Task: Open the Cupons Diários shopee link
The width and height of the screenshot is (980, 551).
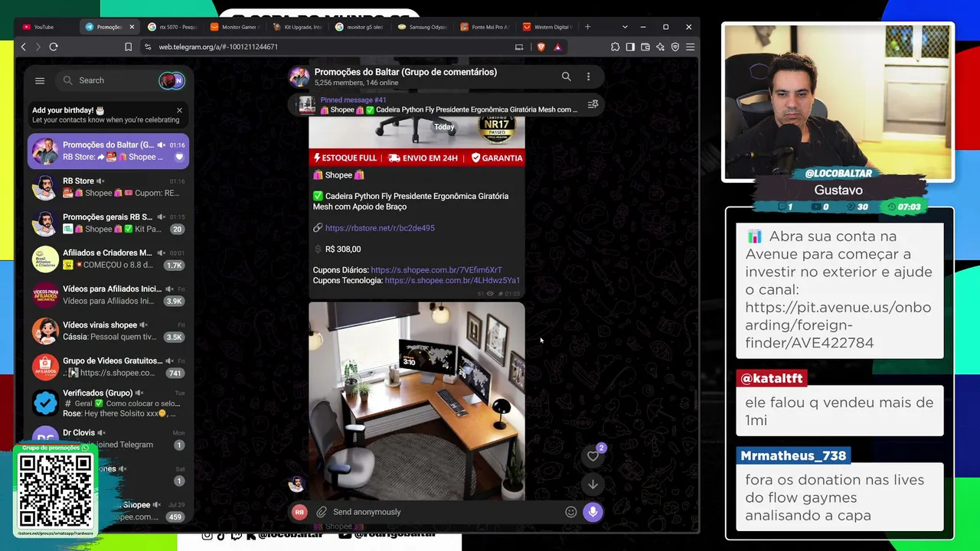Action: [x=436, y=270]
